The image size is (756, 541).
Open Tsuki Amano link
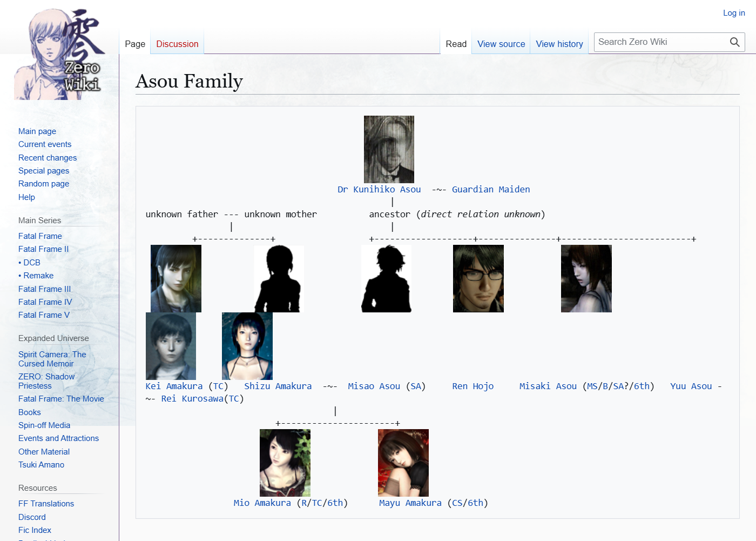[41, 465]
